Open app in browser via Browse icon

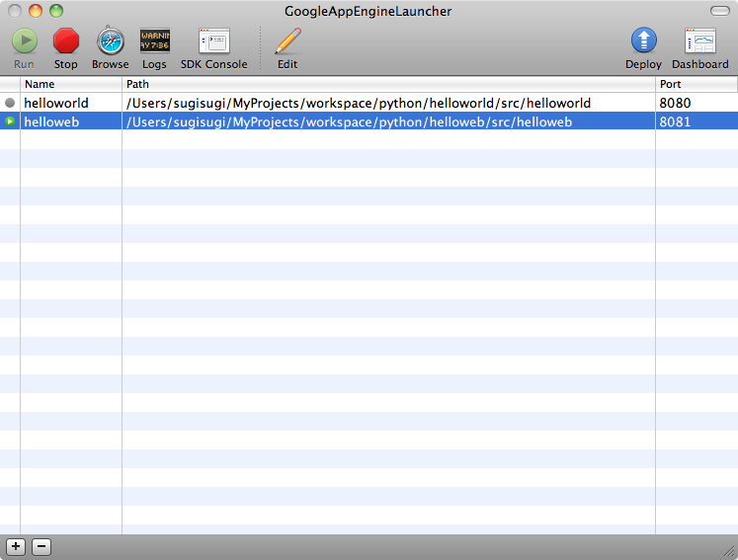[x=110, y=40]
